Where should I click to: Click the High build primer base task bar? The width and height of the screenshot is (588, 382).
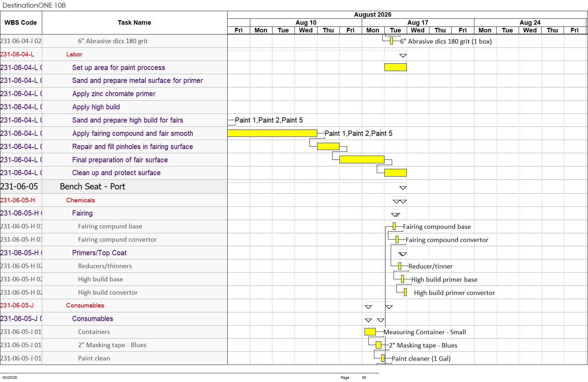[x=403, y=279]
